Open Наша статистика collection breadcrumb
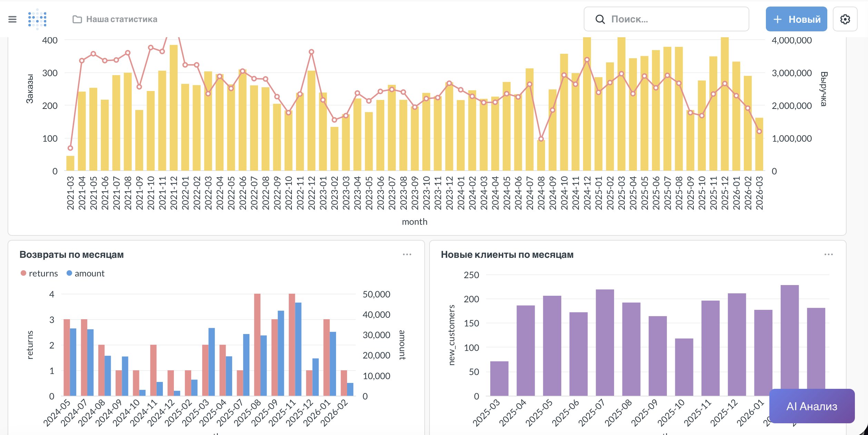This screenshot has width=868, height=435. click(x=121, y=19)
